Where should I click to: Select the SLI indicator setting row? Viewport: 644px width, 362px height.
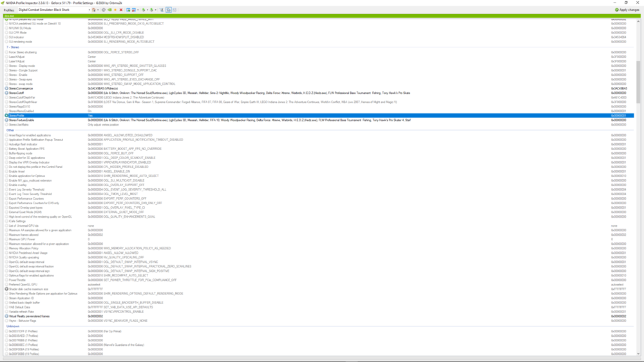point(318,37)
